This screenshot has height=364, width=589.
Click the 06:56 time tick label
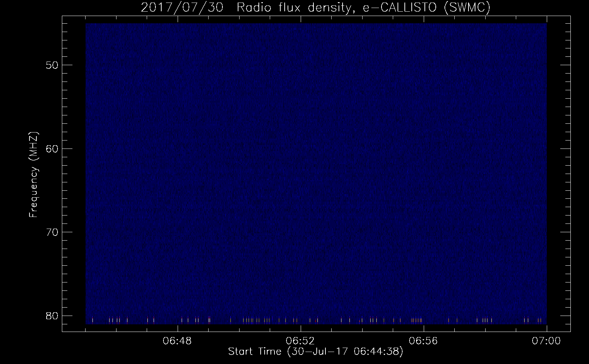point(423,341)
